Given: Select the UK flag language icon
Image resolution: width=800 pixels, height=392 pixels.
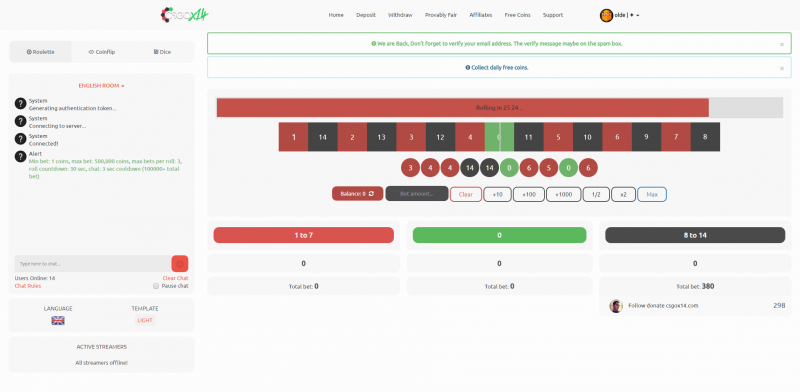Looking at the screenshot, I should (58, 321).
